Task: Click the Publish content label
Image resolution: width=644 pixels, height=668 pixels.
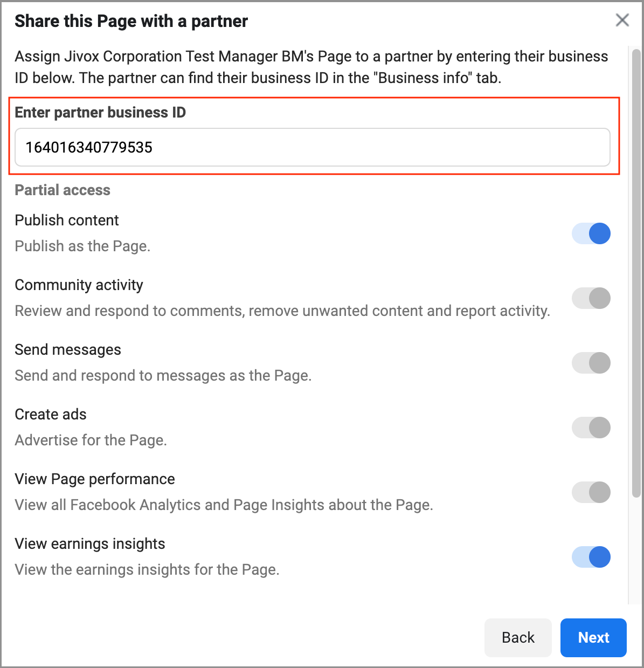Action: [67, 220]
